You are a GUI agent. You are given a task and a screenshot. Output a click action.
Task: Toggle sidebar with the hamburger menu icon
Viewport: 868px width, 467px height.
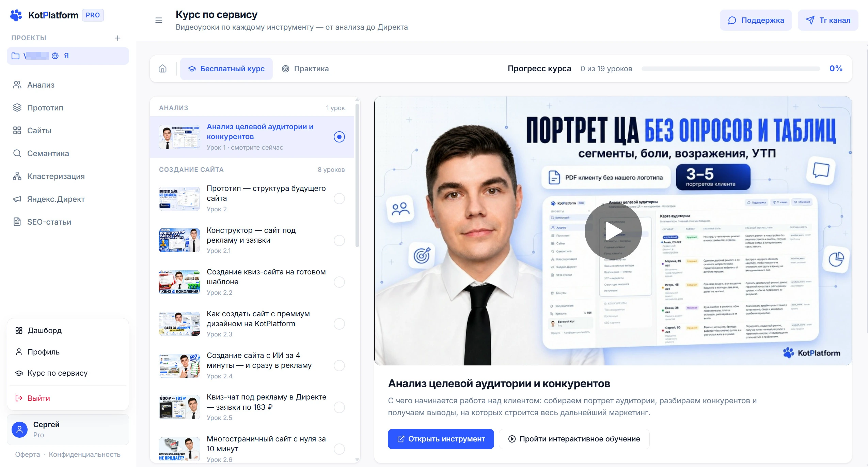(159, 20)
